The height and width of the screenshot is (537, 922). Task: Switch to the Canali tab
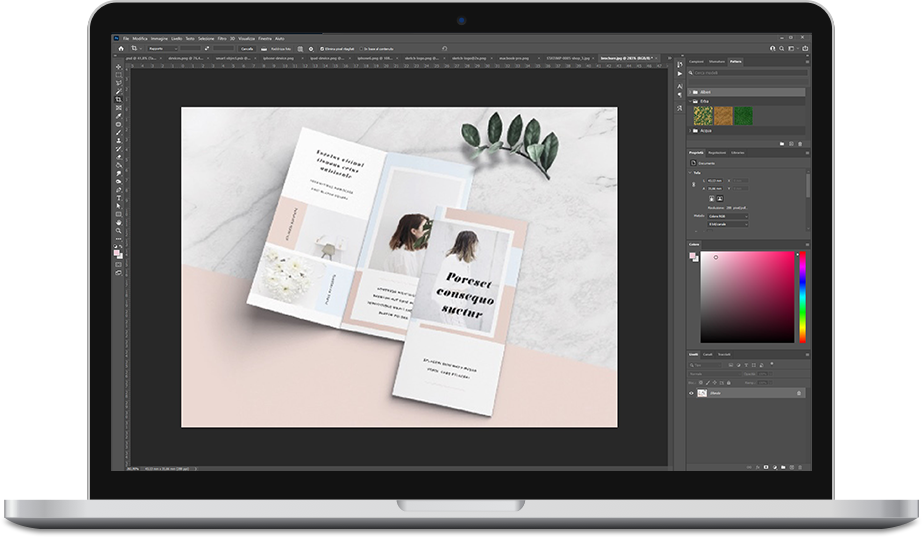pyautogui.click(x=707, y=354)
